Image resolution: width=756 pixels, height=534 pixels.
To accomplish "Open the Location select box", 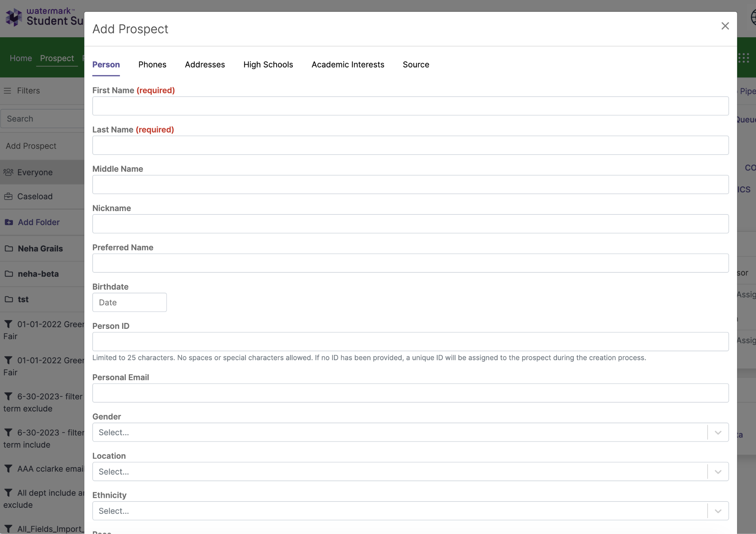I will [410, 472].
